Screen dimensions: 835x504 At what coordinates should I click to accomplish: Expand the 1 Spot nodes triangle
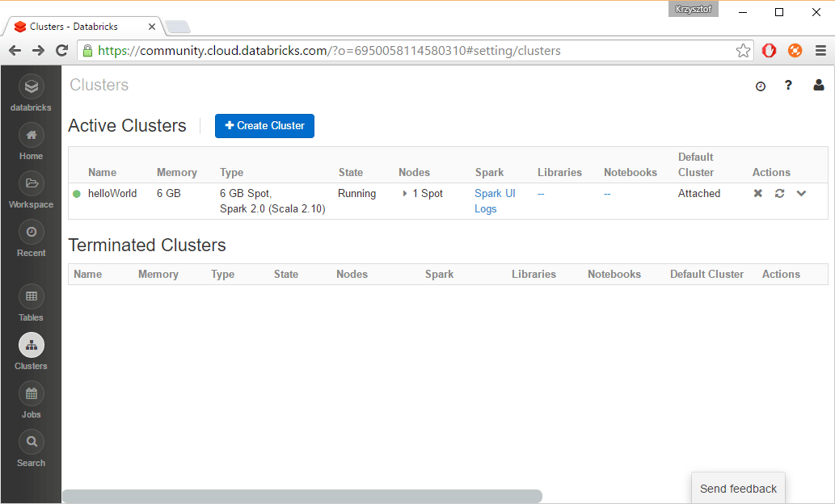pyautogui.click(x=405, y=194)
